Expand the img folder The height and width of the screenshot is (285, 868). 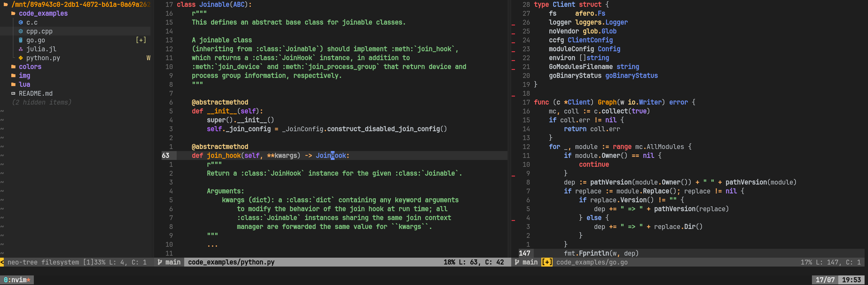coord(24,76)
